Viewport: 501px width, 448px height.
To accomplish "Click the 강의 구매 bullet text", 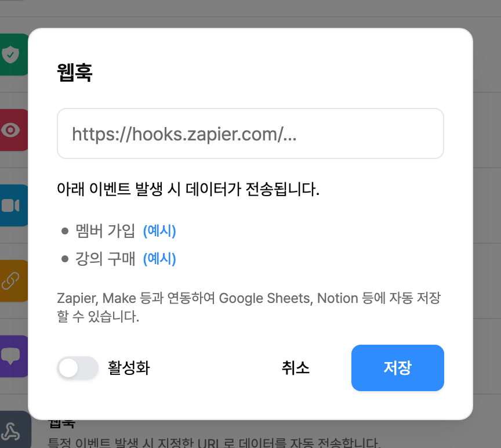I will (105, 259).
